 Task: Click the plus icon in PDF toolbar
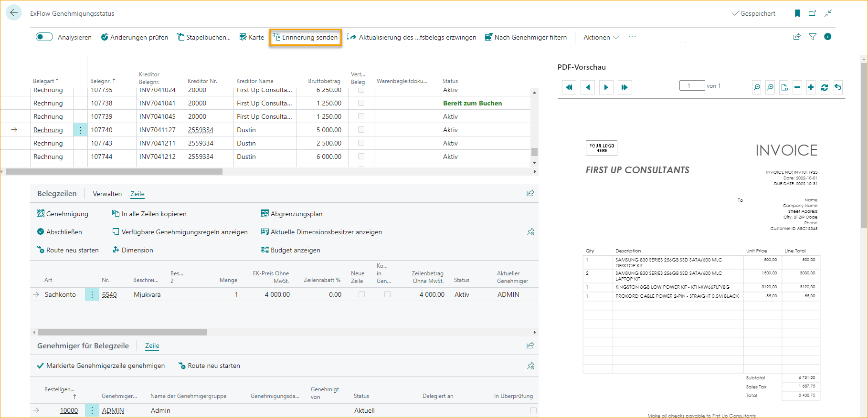[x=811, y=87]
